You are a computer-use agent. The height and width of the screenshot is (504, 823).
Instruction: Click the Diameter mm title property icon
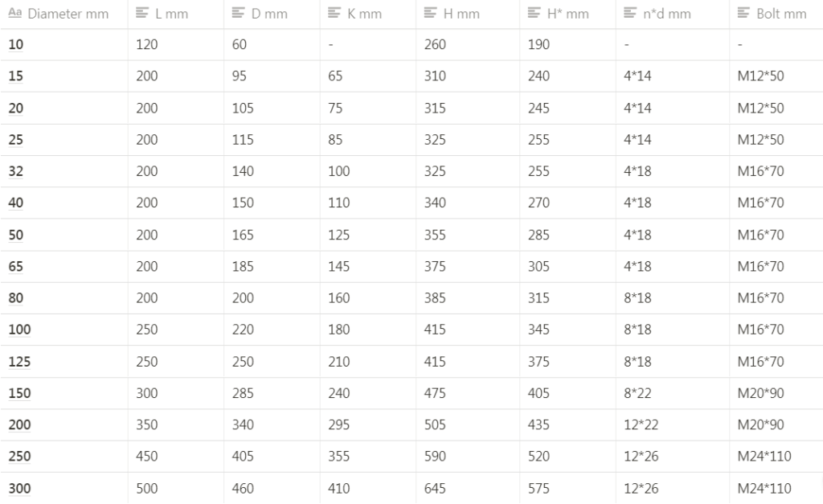pos(15,14)
